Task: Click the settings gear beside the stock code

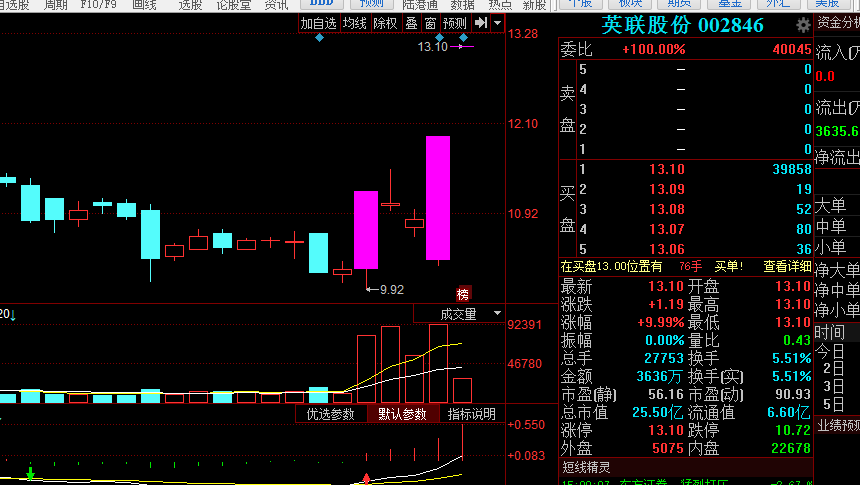Action: point(803,25)
